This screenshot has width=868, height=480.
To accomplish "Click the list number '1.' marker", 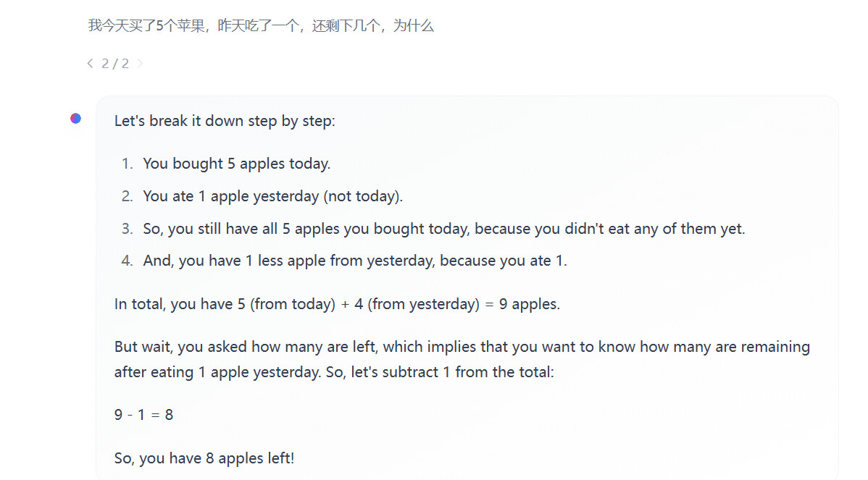I will click(128, 164).
